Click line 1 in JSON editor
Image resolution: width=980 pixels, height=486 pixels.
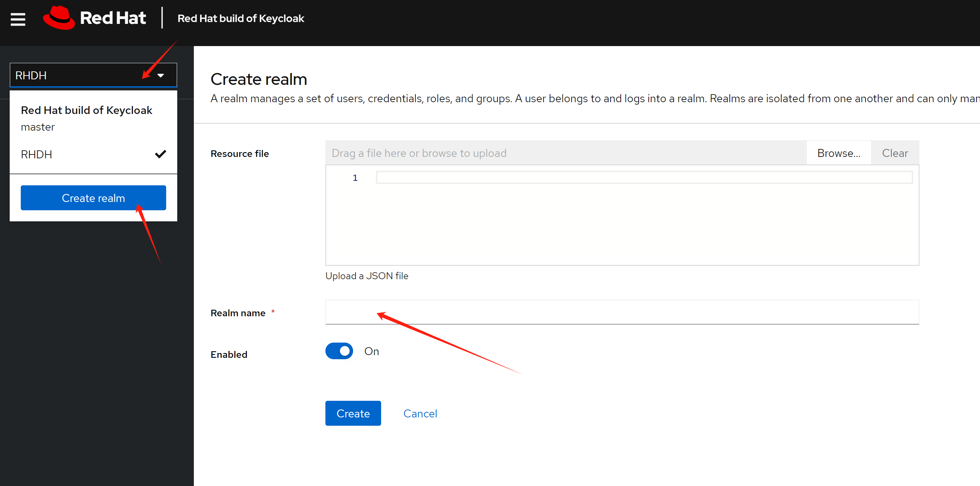click(644, 177)
